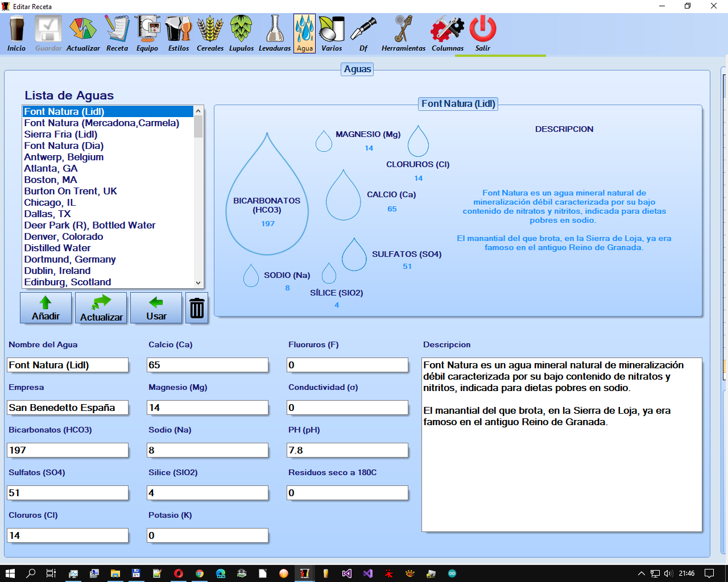
Task: Open the Levaduras flask icon
Action: [x=275, y=34]
